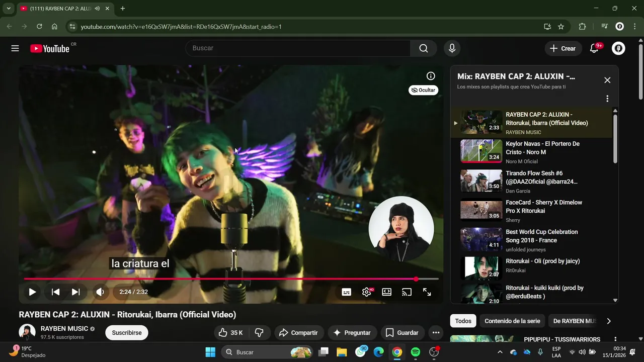Open Chrome extensions puzzle icon

point(583,26)
